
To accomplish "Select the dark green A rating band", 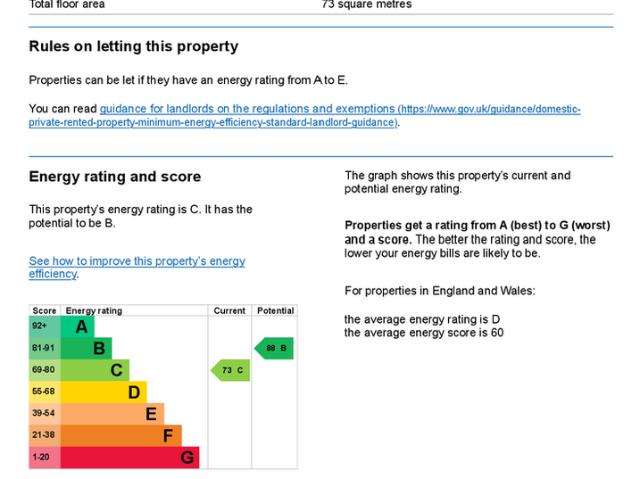I will (x=80, y=327).
